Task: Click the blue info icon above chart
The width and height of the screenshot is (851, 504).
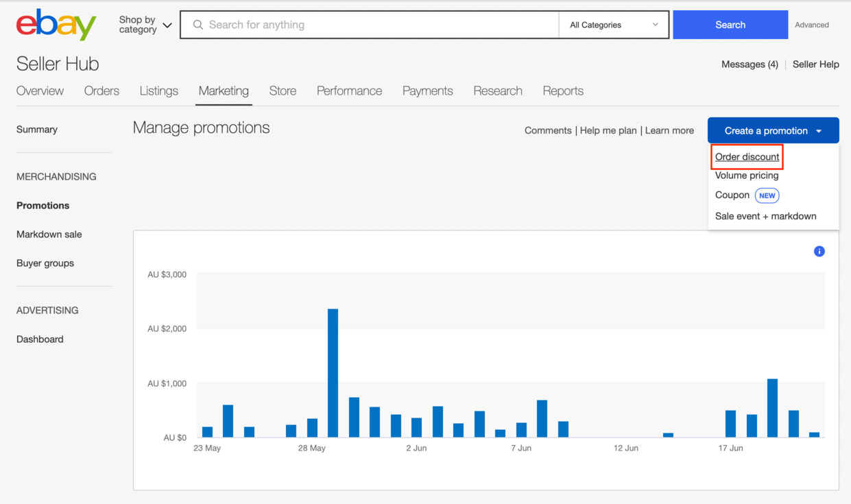Action: click(819, 252)
